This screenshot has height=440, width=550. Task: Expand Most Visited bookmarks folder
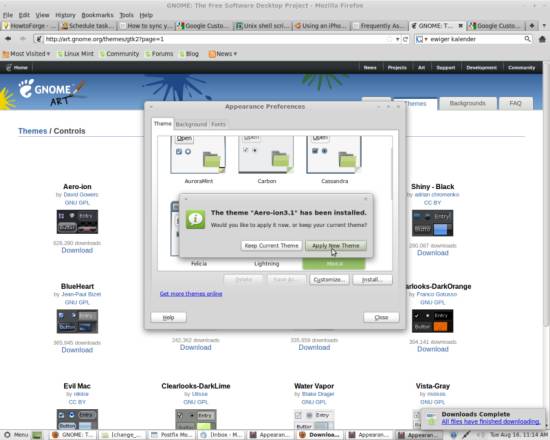26,54
